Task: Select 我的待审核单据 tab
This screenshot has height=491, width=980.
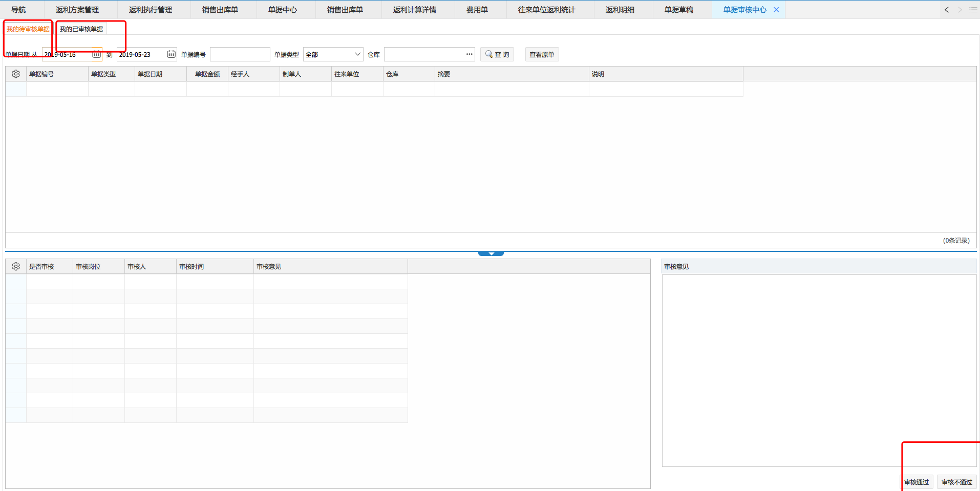Action: coord(28,29)
